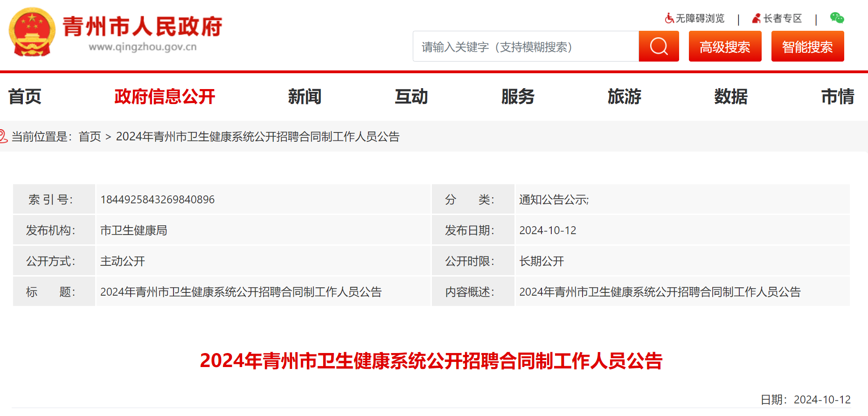Open 政府信息公开 navigation tab
Image resolution: width=868 pixels, height=416 pixels.
click(165, 97)
